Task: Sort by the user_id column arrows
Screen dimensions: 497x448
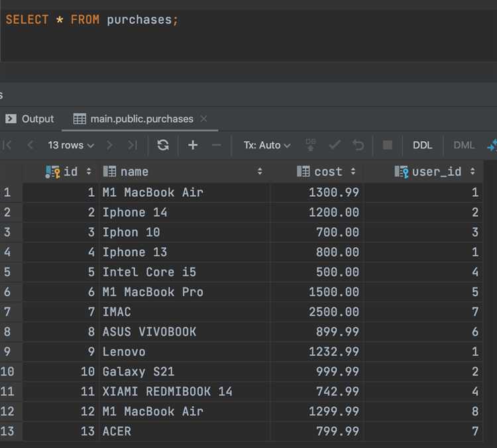Action: [472, 172]
